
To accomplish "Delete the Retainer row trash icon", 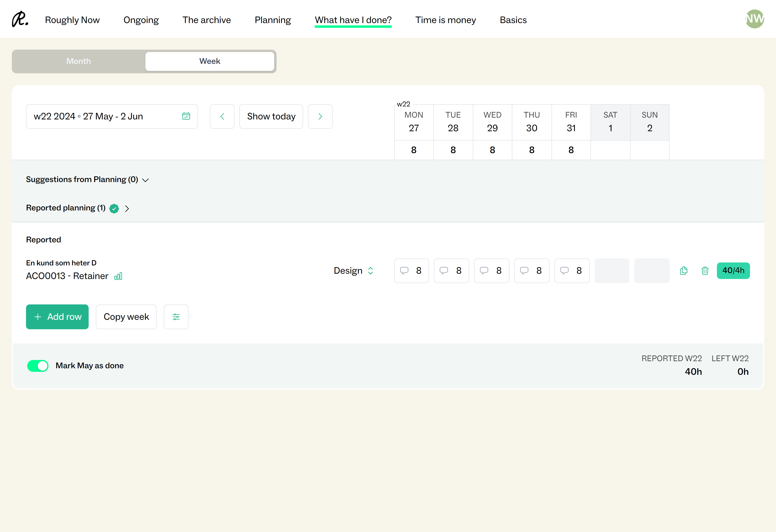I will click(x=705, y=271).
